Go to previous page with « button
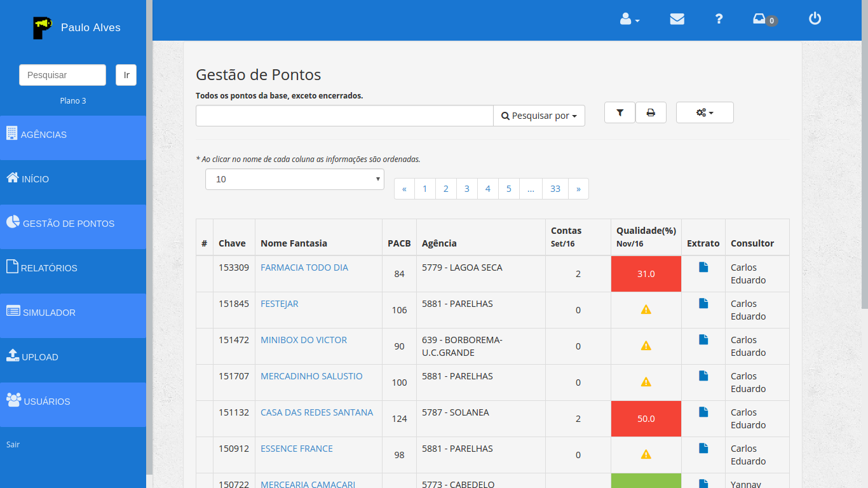Screen dimensions: 868x488 click(x=404, y=189)
